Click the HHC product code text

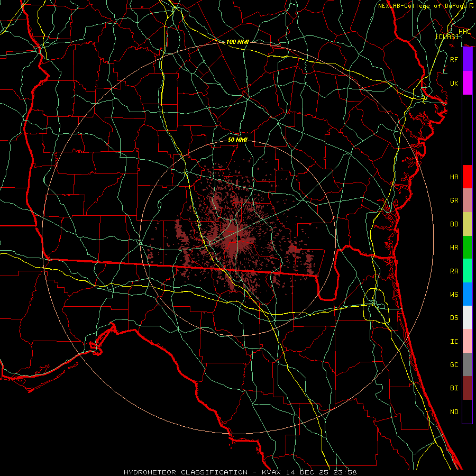tap(465, 32)
